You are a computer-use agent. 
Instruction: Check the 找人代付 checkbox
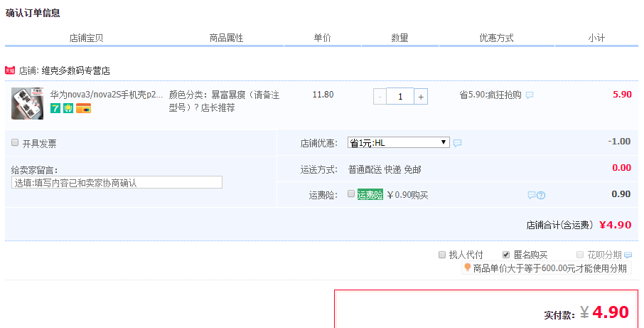pyautogui.click(x=442, y=255)
